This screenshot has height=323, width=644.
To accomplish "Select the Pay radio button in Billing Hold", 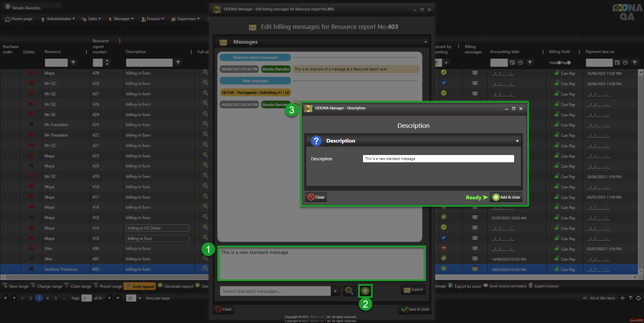I will 569,63.
